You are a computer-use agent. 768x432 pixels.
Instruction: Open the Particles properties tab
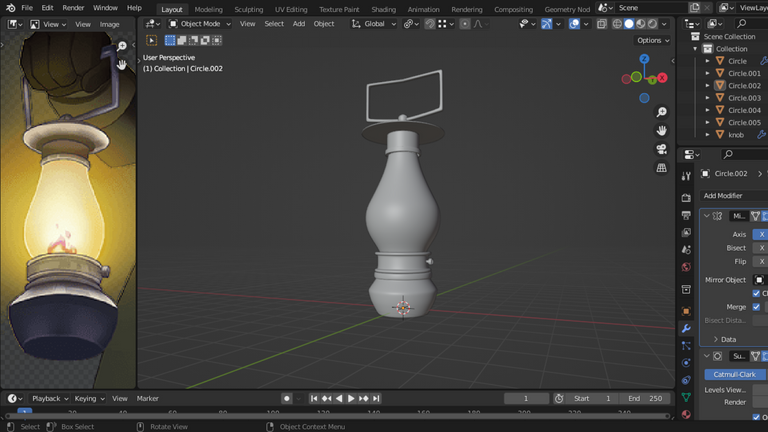[x=686, y=346]
